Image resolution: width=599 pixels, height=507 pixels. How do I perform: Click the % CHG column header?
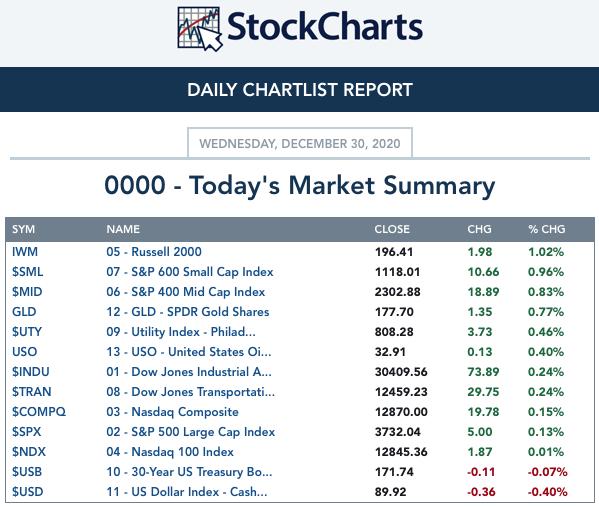point(547,229)
